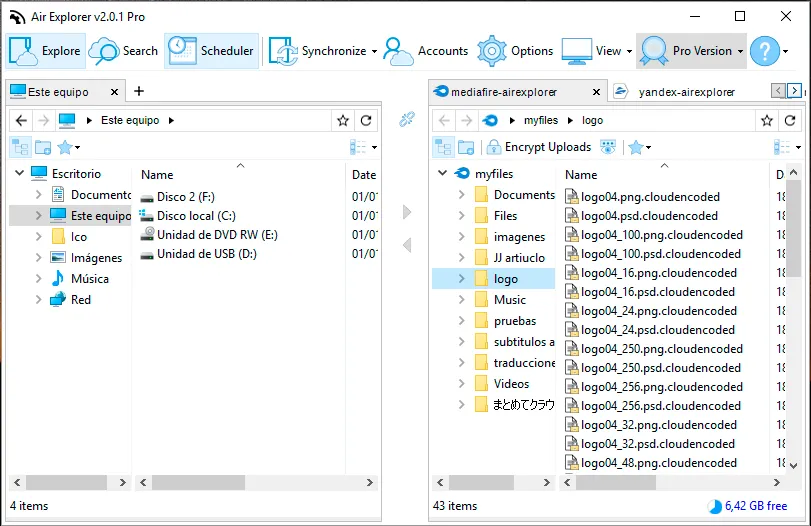Create new folder in mediafire pane
This screenshot has width=811, height=526.
pos(466,147)
